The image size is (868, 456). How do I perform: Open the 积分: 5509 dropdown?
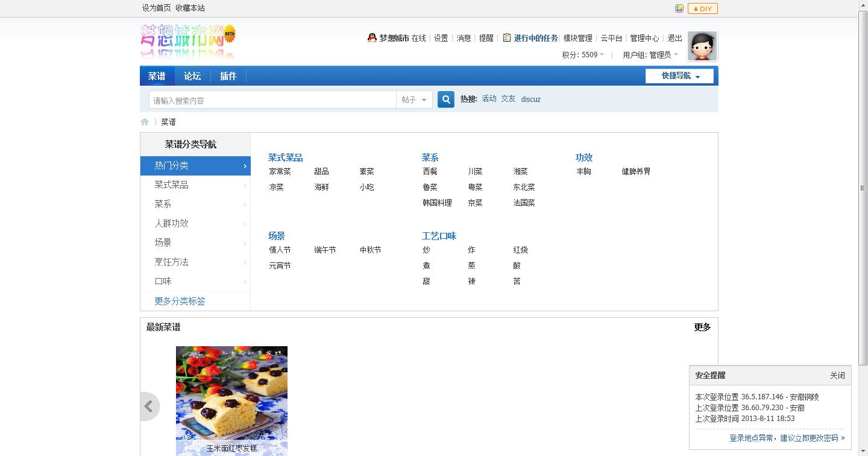click(583, 55)
